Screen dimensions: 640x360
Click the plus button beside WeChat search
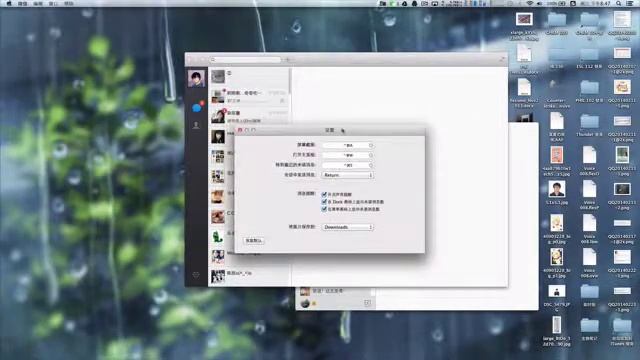287,60
